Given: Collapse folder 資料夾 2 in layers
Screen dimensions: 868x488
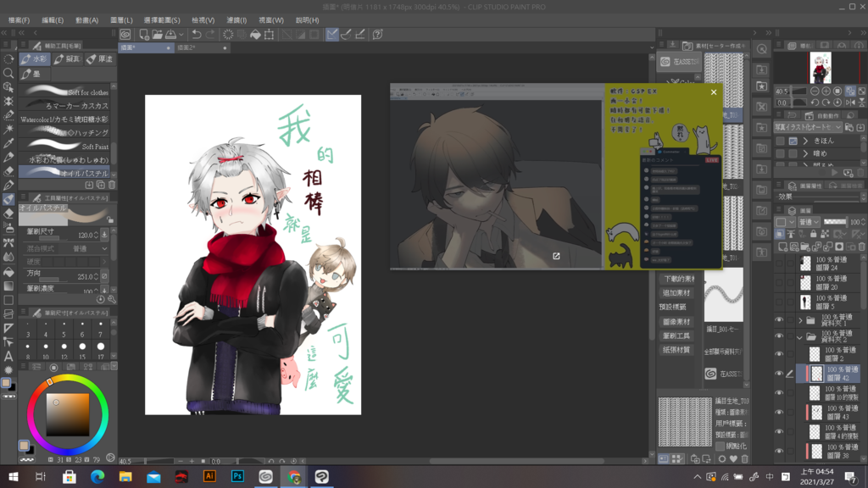Looking at the screenshot, I should [x=800, y=336].
